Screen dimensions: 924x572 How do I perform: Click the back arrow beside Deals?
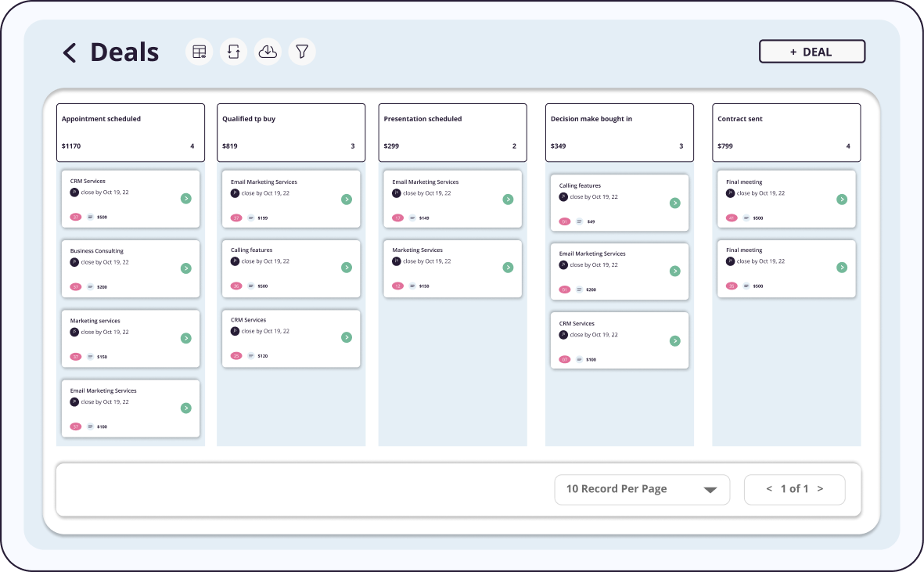point(70,52)
